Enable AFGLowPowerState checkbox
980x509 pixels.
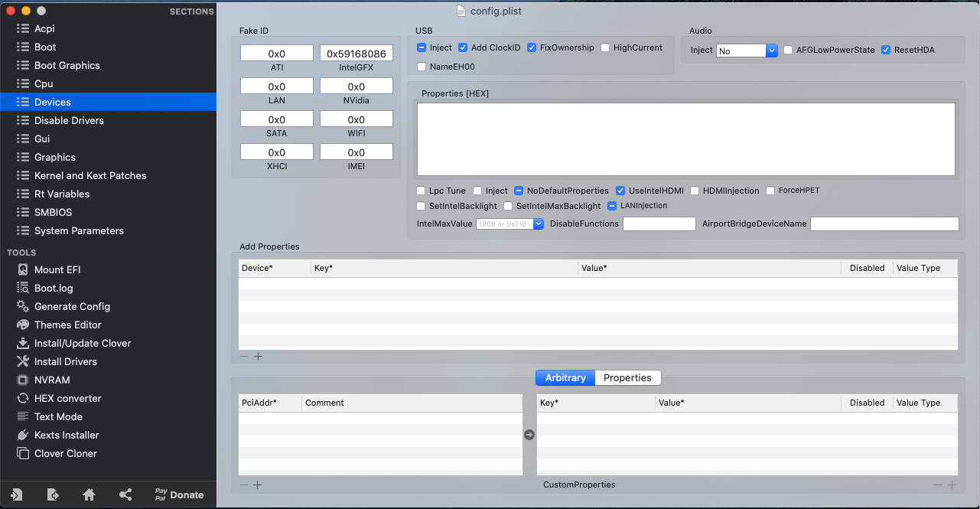(x=788, y=50)
